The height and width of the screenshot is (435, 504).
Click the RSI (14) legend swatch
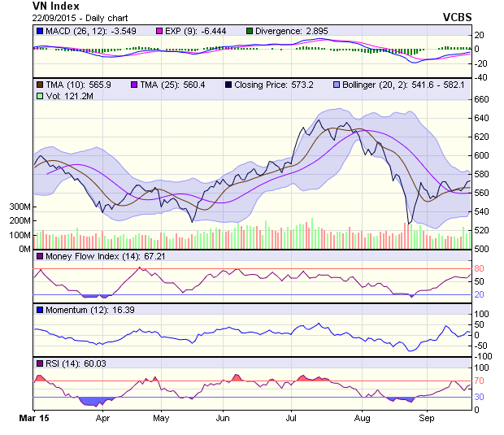point(39,363)
